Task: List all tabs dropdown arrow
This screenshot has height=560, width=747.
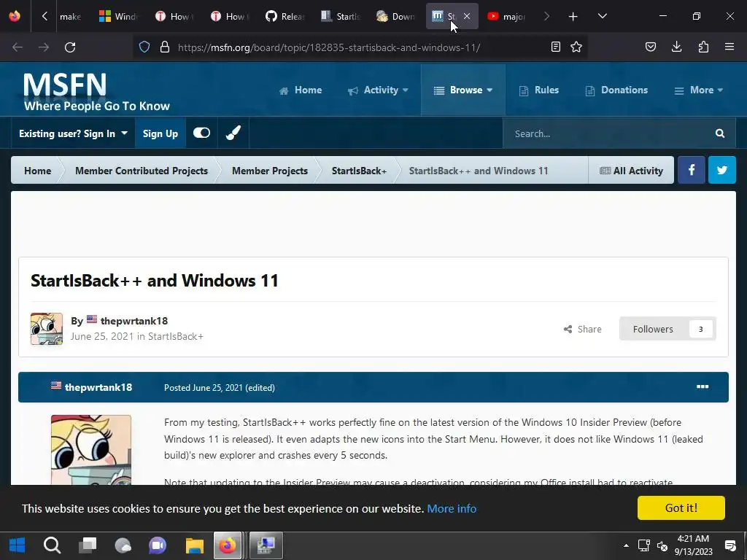Action: point(602,16)
